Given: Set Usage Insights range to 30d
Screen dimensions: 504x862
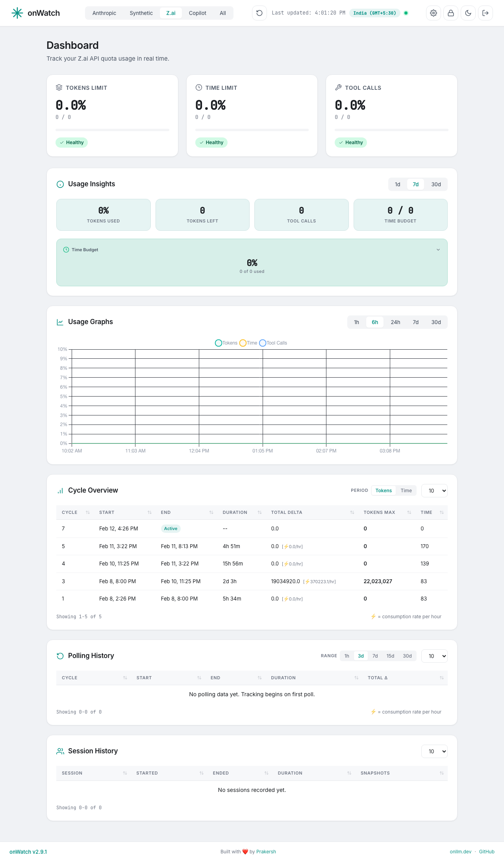Looking at the screenshot, I should click(436, 184).
